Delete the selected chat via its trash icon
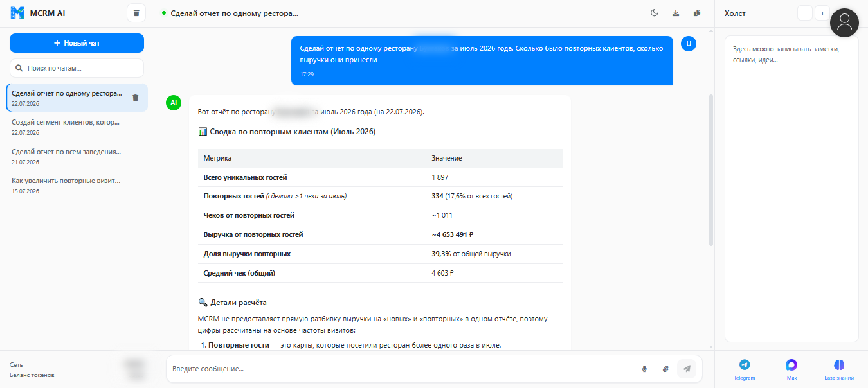Screen dimensions: 868x388 coord(135,98)
